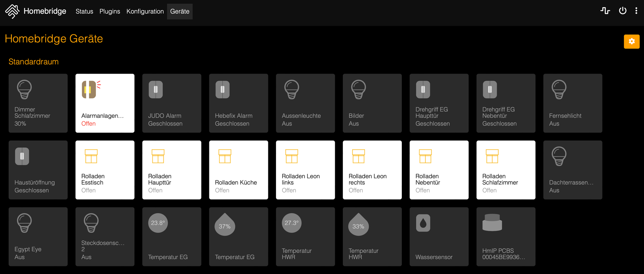Click the power restart icon
Image resolution: width=644 pixels, height=274 pixels.
(623, 11)
